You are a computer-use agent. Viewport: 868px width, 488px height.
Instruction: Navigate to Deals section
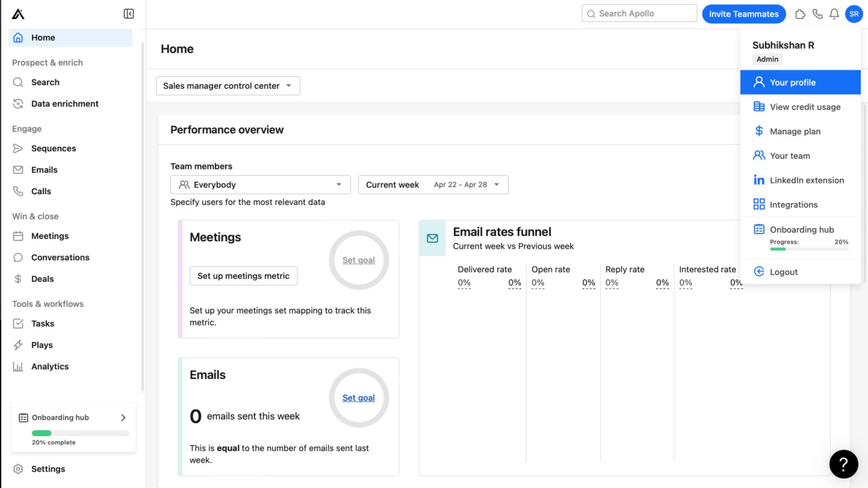[42, 278]
